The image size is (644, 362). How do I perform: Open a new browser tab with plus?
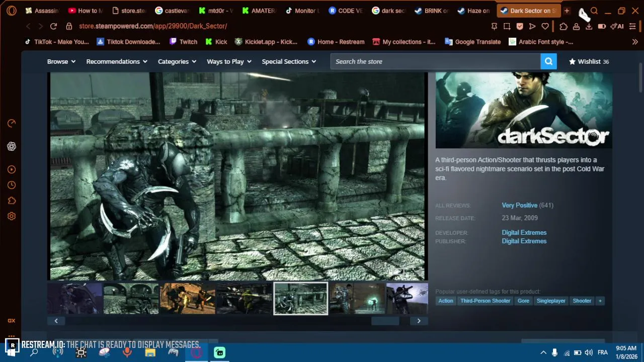[567, 11]
